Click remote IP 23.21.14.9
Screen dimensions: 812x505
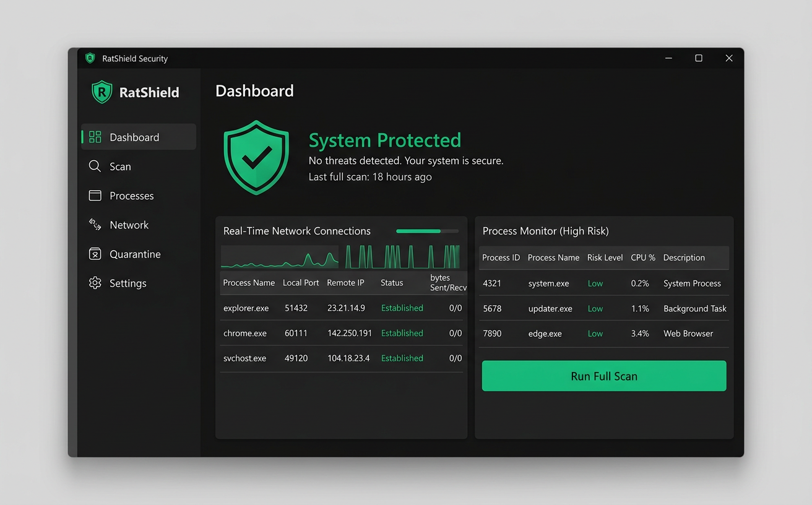[346, 308]
